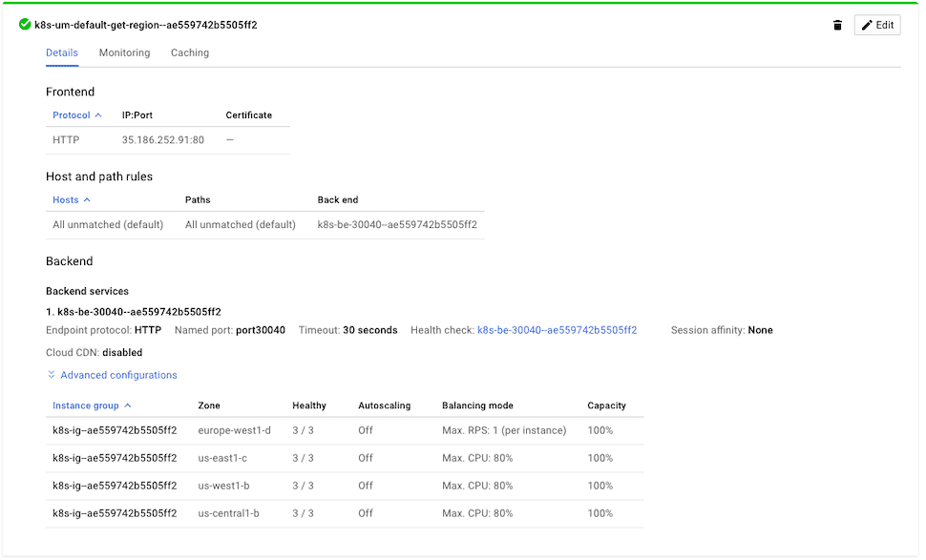This screenshot has width=926, height=560.
Task: Sort frontend table by Protocol column
Action: [x=76, y=115]
